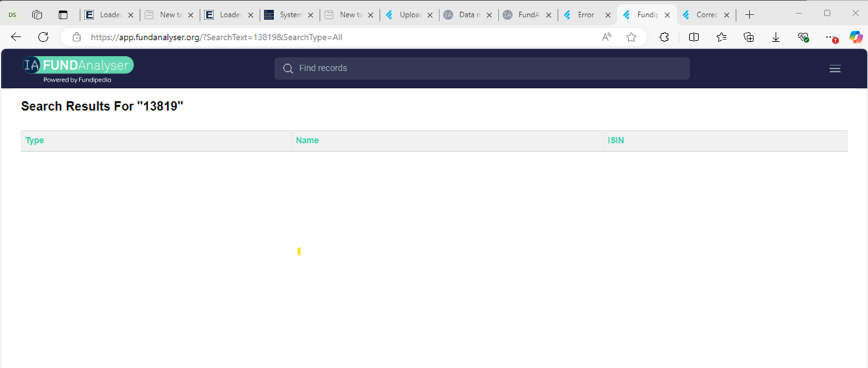Open browser Extensions puzzle icon
The width and height of the screenshot is (868, 368).
click(x=664, y=37)
